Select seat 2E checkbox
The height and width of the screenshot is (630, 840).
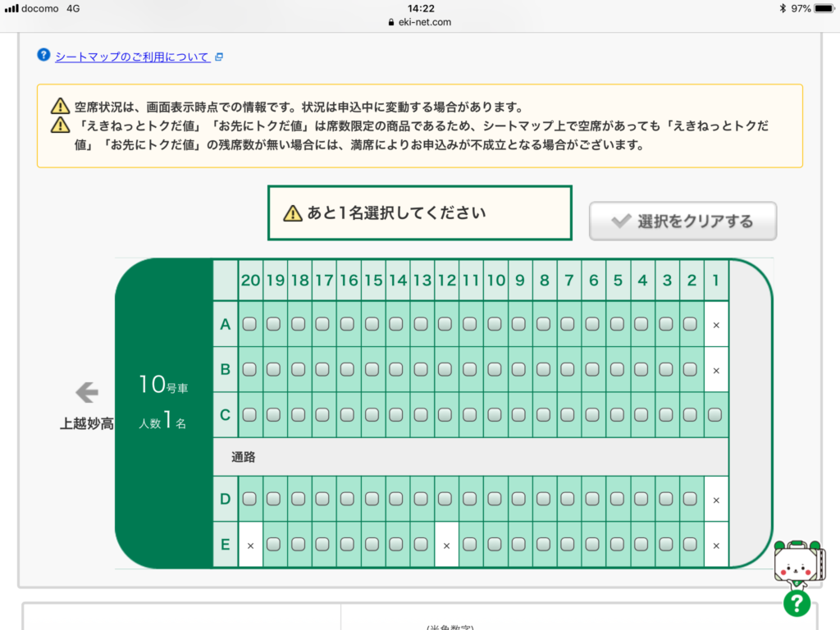pyautogui.click(x=691, y=544)
